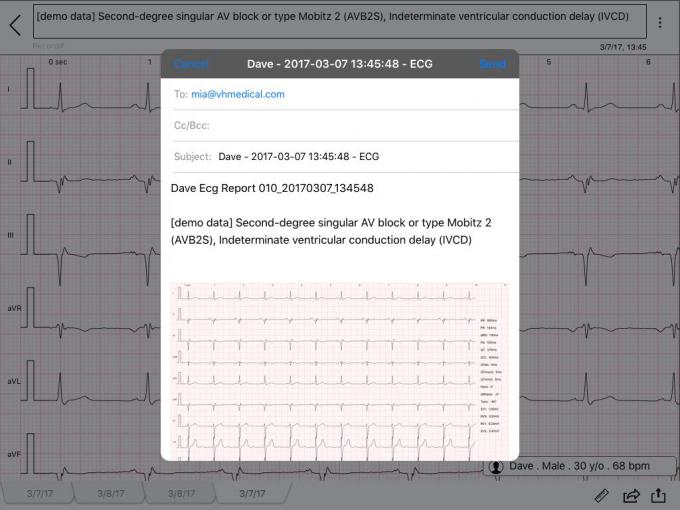The width and height of the screenshot is (680, 510).
Task: Tap the email title Dave - 2017-03-07 ECG
Action: (x=340, y=64)
